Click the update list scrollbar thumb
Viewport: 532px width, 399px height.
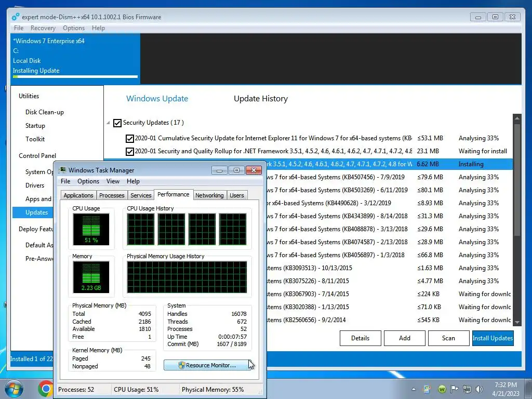click(x=517, y=180)
